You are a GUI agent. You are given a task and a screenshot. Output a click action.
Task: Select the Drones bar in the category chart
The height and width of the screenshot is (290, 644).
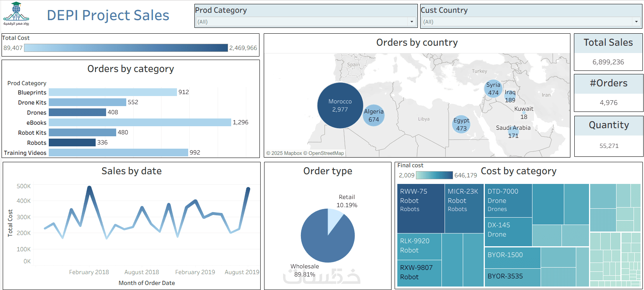pyautogui.click(x=77, y=112)
